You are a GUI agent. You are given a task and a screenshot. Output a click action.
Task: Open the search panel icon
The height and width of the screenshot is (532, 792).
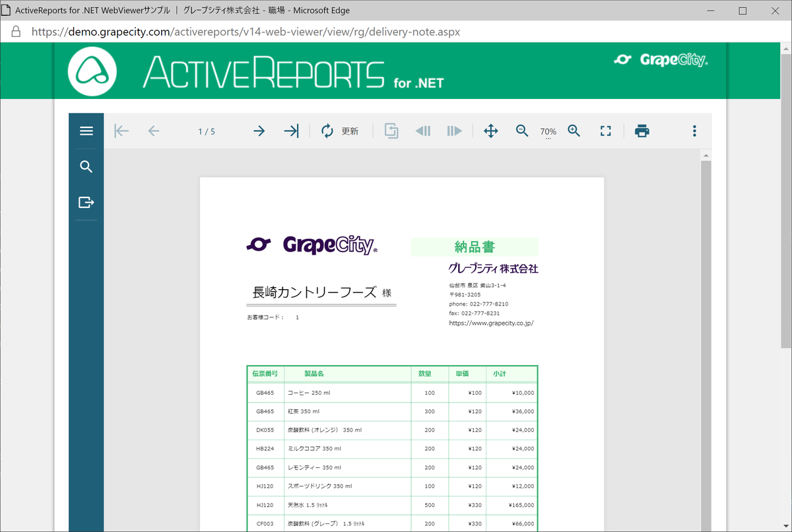coord(86,166)
